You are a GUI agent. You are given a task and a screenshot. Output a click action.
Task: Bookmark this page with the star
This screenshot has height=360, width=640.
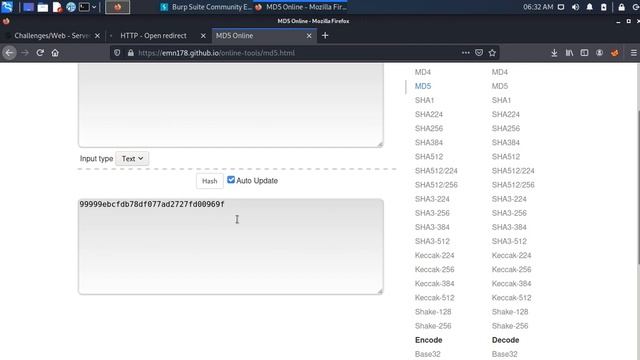pos(492,53)
